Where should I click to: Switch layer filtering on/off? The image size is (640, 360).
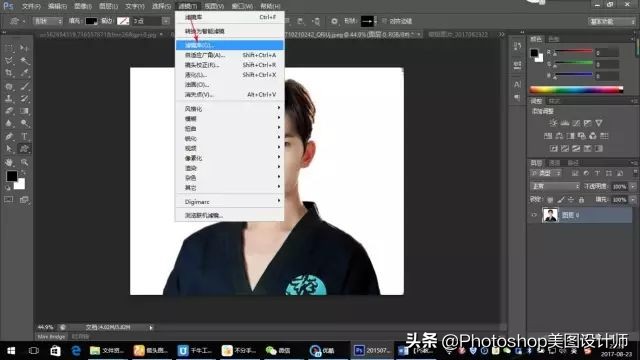pyautogui.click(x=635, y=173)
